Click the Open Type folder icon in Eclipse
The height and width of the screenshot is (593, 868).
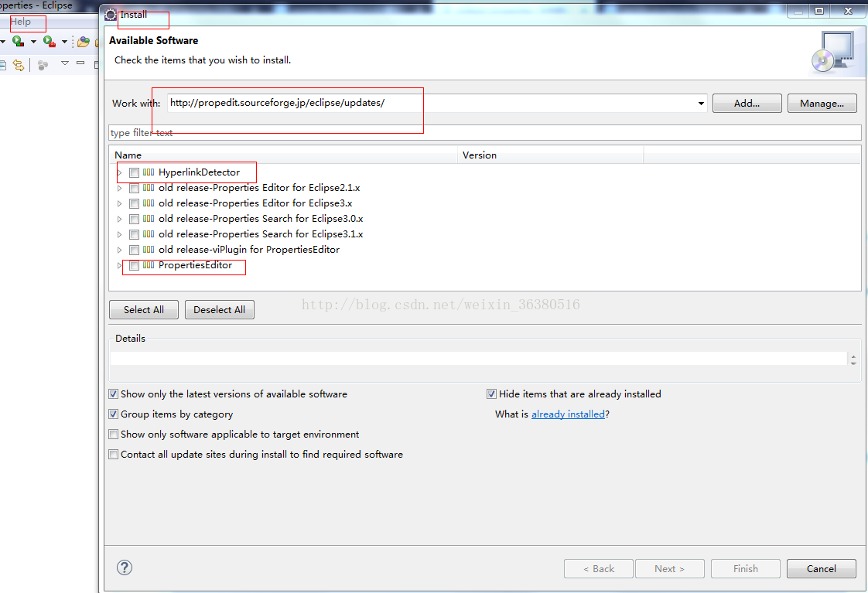83,42
